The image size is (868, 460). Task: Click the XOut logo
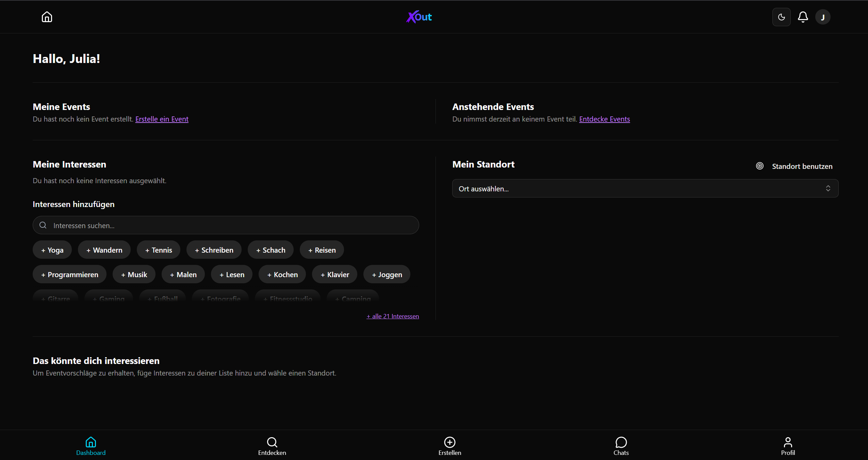pyautogui.click(x=419, y=17)
